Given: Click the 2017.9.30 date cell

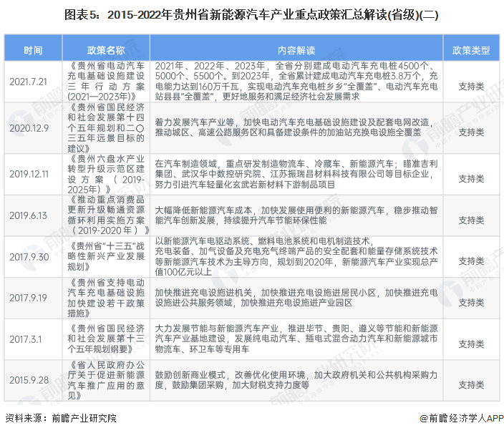Looking at the screenshot, I should pyautogui.click(x=29, y=257).
